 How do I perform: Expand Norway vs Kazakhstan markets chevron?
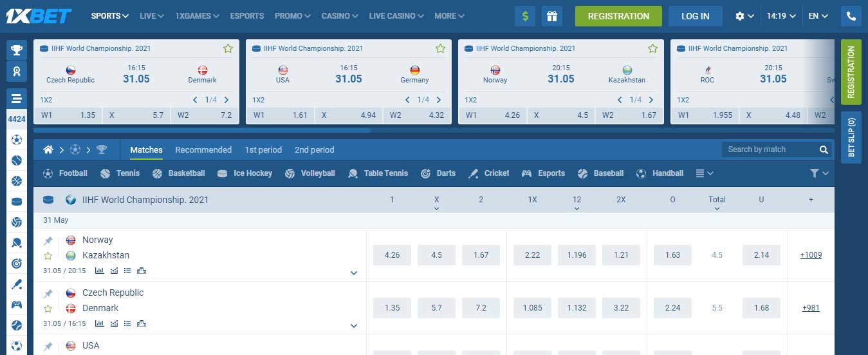[x=354, y=273]
